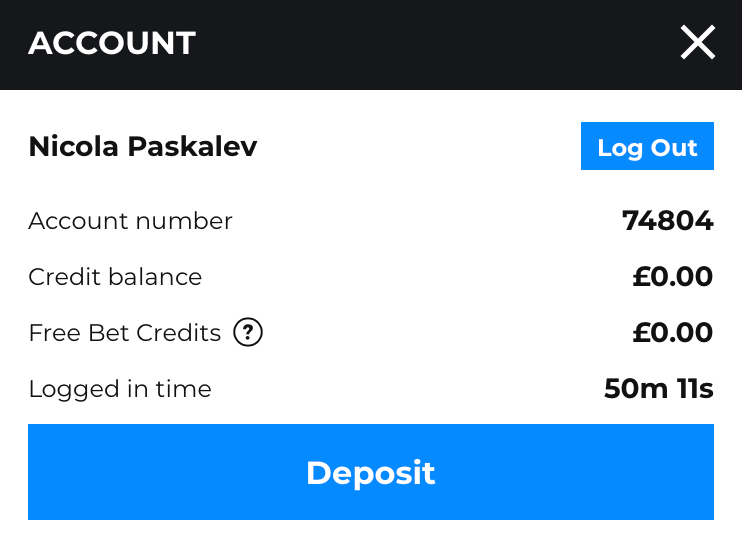Image resolution: width=742 pixels, height=534 pixels.
Task: Select the 50m 11s session timer
Action: pyautogui.click(x=659, y=389)
